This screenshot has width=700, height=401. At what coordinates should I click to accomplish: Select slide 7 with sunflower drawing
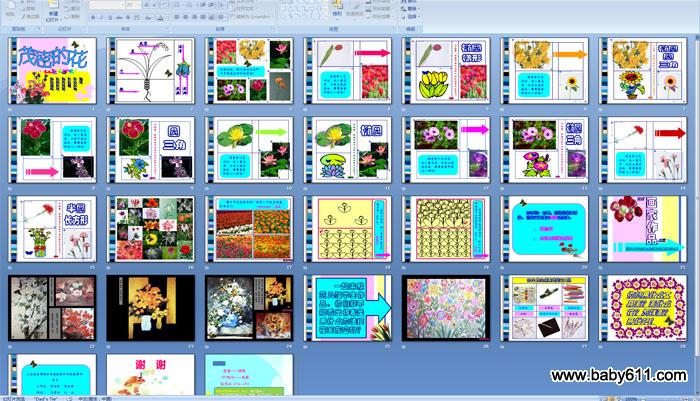coord(643,71)
